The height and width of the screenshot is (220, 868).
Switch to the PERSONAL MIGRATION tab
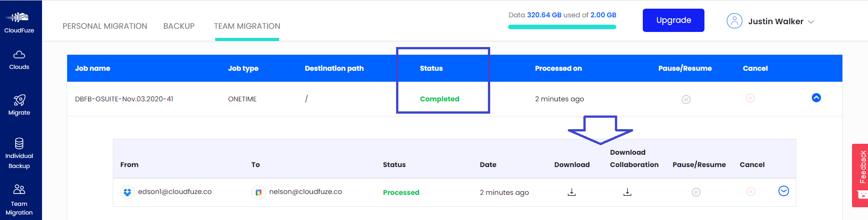pos(105,26)
